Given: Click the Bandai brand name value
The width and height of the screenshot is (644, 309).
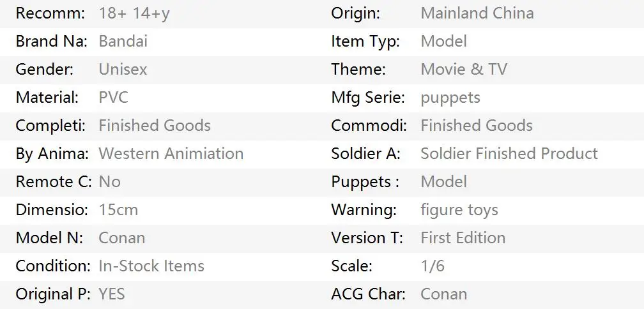Looking at the screenshot, I should click(123, 41).
